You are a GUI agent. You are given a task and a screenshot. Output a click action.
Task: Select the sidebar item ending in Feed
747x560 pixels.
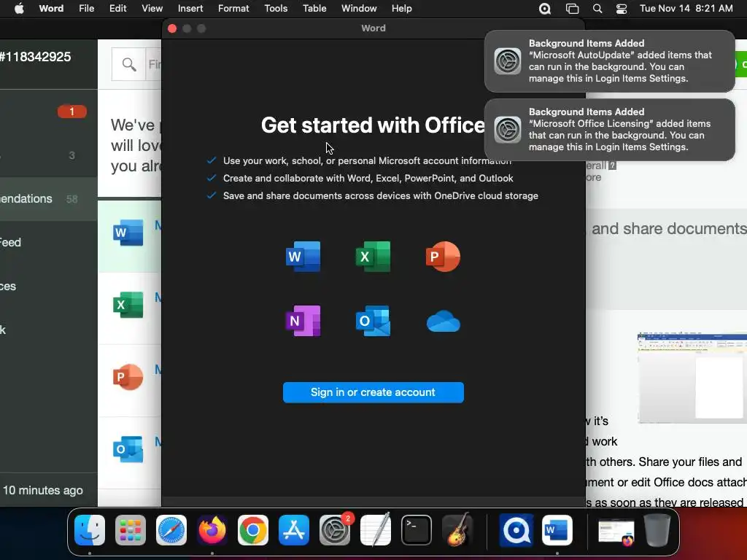(x=49, y=242)
